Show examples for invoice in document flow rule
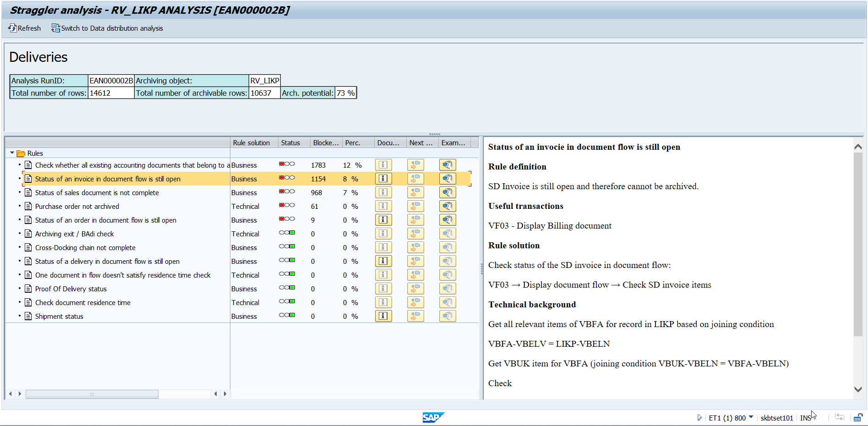The width and height of the screenshot is (868, 426). click(x=448, y=179)
